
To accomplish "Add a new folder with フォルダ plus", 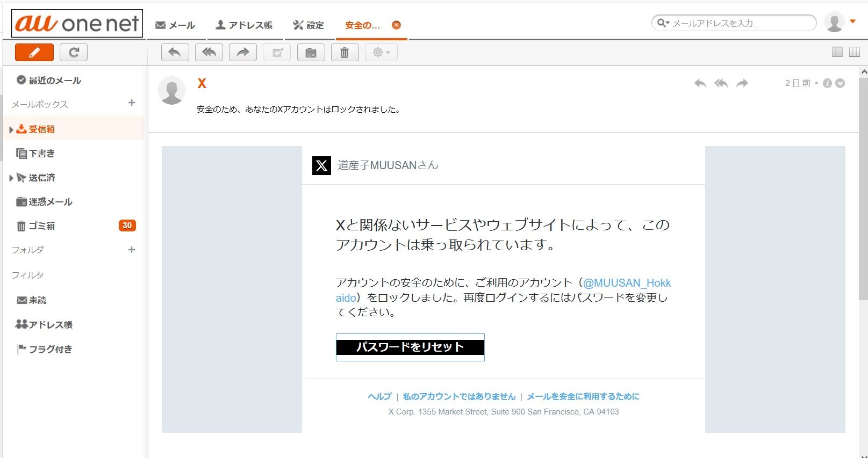I will click(x=132, y=250).
